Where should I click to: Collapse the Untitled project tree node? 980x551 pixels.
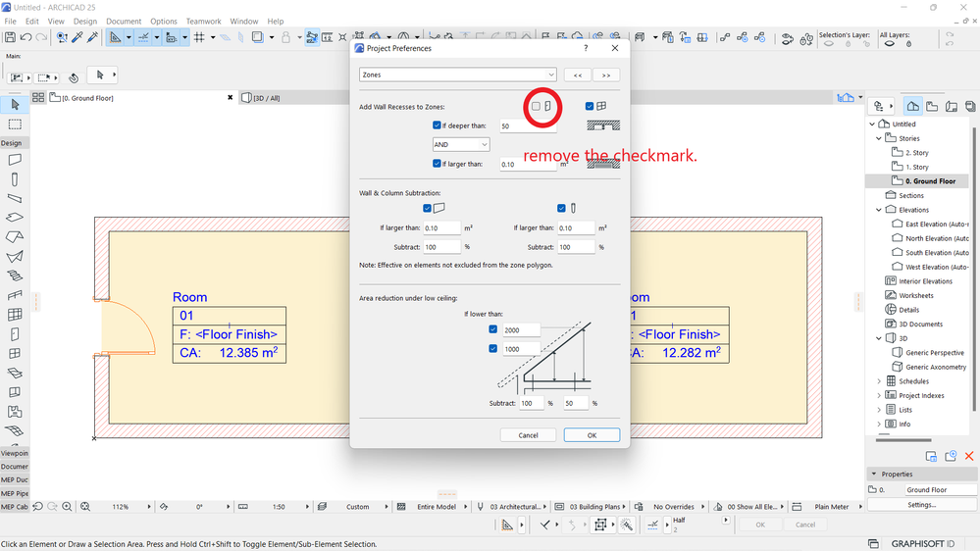tap(872, 124)
